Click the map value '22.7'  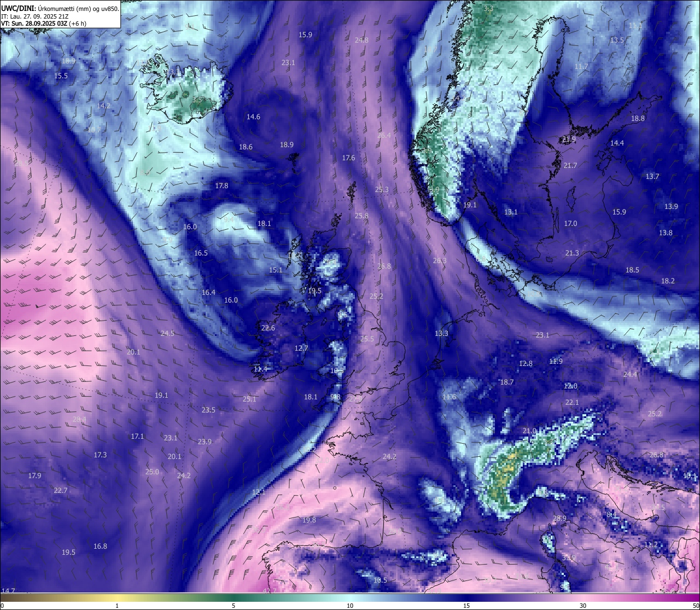(61, 491)
